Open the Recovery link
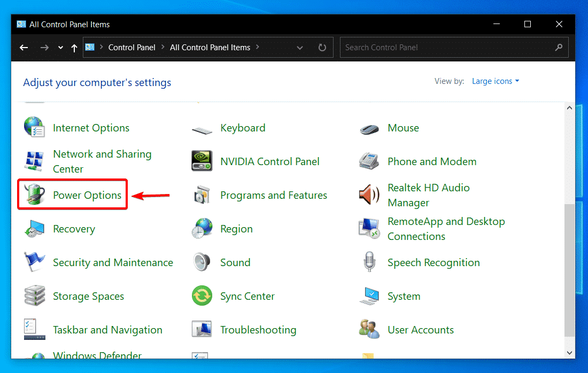This screenshot has width=588, height=373. (74, 229)
